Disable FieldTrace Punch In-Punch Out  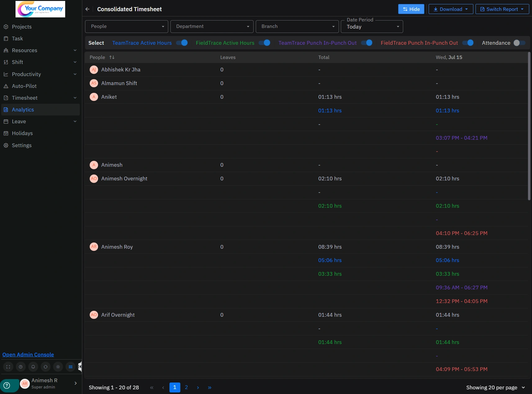coord(468,43)
